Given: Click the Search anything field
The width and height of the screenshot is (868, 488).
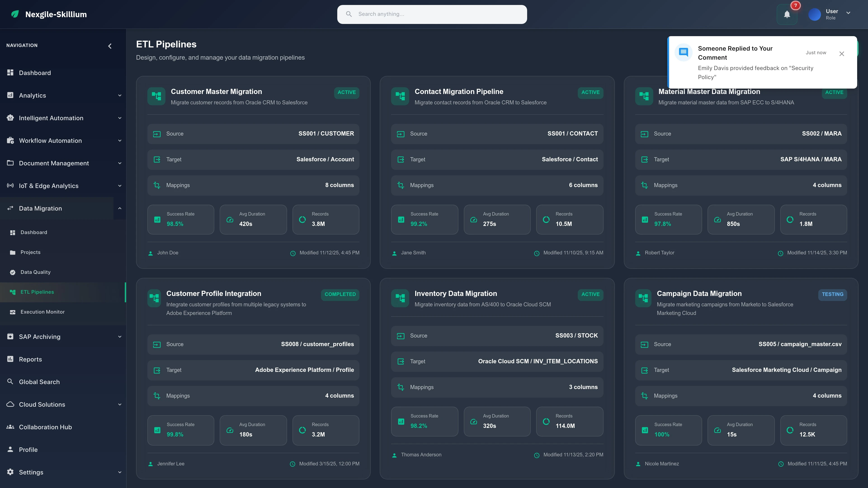Looking at the screenshot, I should point(432,14).
